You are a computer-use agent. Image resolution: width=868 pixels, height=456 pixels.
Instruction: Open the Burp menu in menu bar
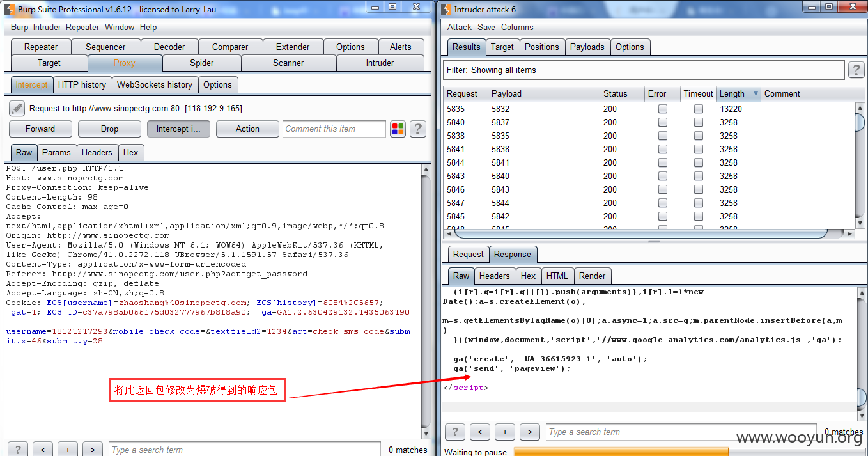[x=20, y=27]
